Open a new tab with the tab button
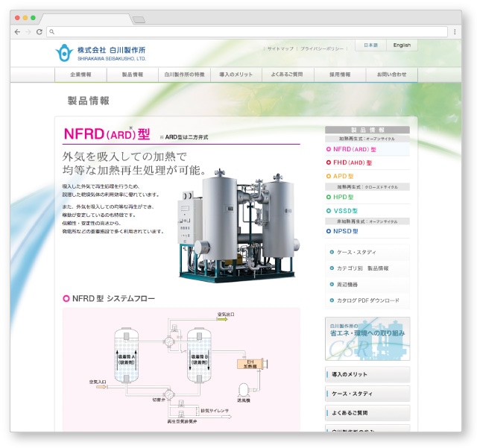The height and width of the screenshot is (448, 477). click(x=139, y=20)
